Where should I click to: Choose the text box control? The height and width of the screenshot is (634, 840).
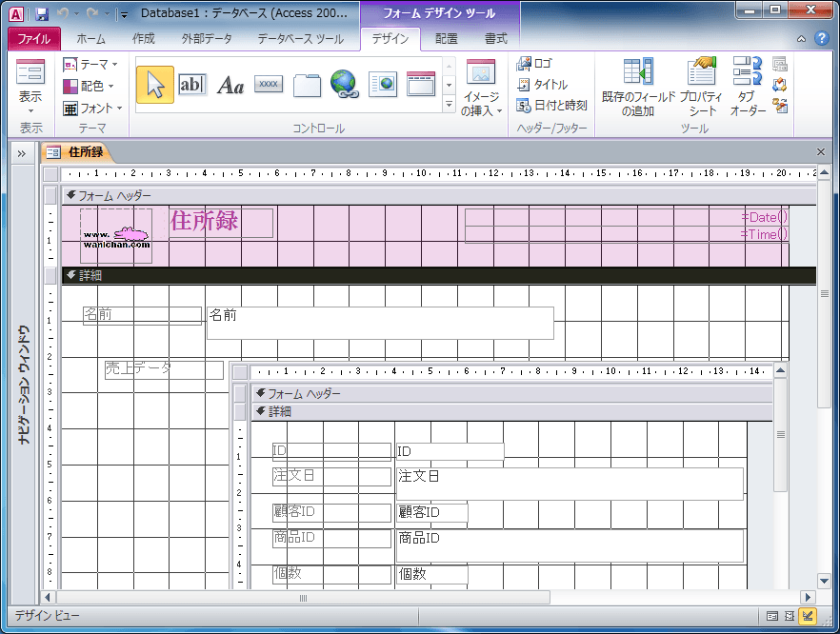tap(191, 85)
